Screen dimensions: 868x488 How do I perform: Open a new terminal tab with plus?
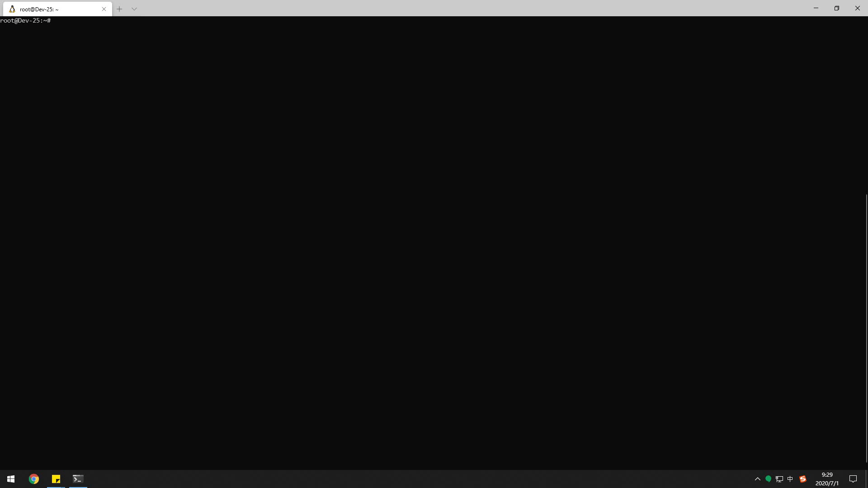tap(119, 9)
